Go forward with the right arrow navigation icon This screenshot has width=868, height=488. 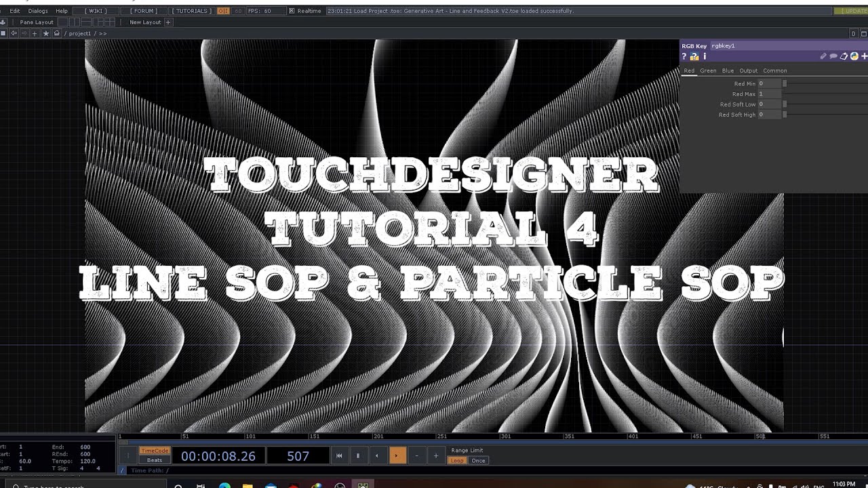24,33
